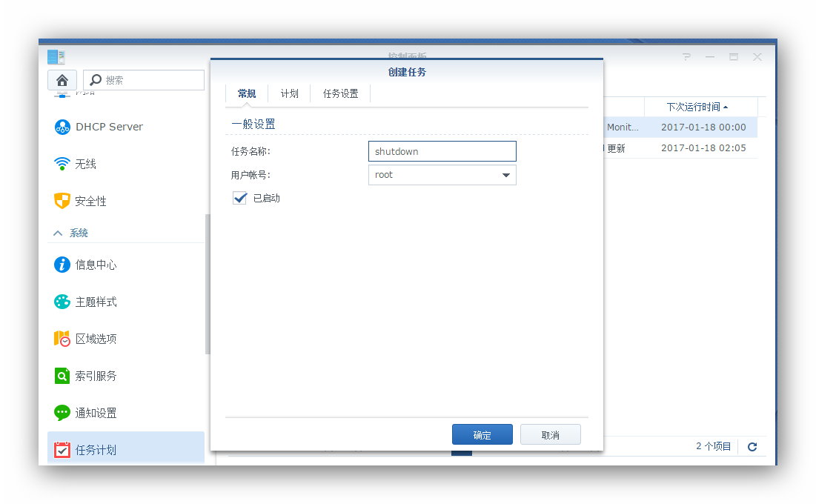Open the wireless (无线) Wi-Fi icon
Screen dimensions: 816x504
(x=62, y=164)
